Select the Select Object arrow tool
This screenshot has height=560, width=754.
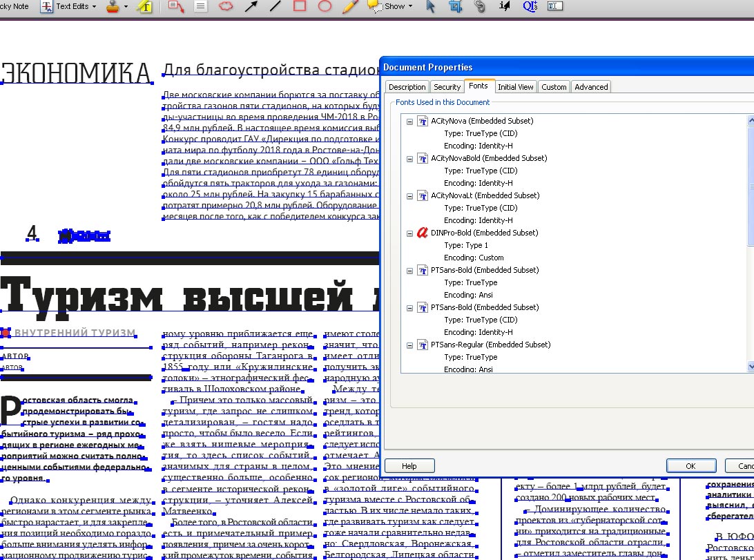pos(430,7)
